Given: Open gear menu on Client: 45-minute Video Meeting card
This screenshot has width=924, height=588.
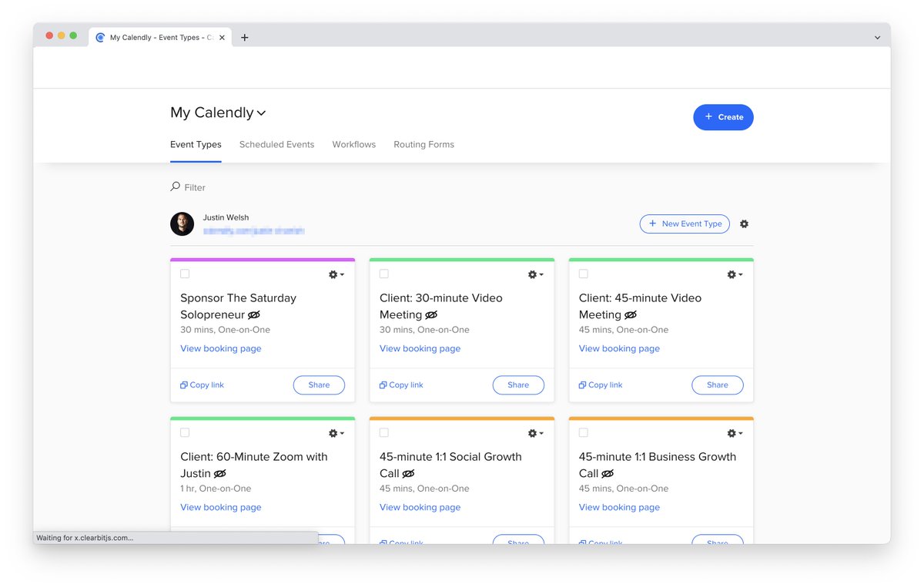Looking at the screenshot, I should click(735, 274).
